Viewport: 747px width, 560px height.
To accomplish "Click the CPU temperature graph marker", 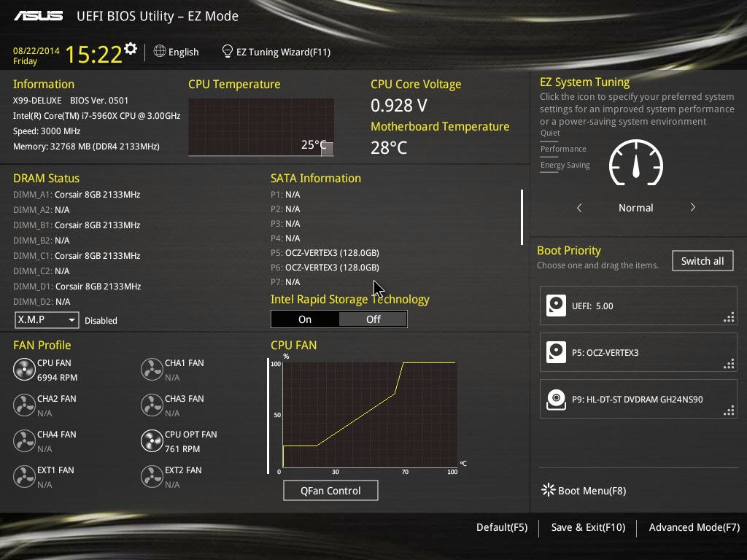I will 328,149.
